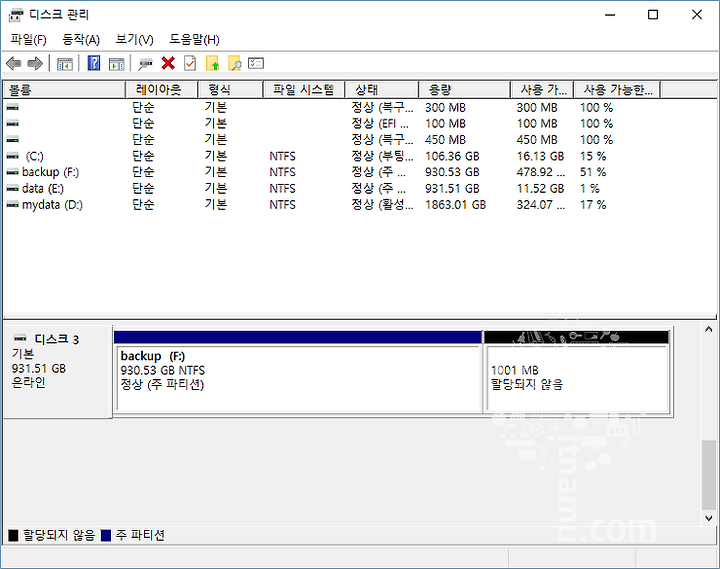Show or hide the action pane icon
Image resolution: width=720 pixels, height=569 pixels.
[117, 64]
